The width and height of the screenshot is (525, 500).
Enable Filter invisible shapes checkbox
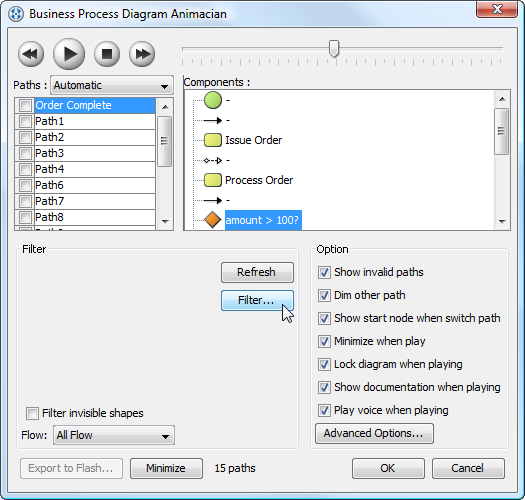tap(32, 413)
